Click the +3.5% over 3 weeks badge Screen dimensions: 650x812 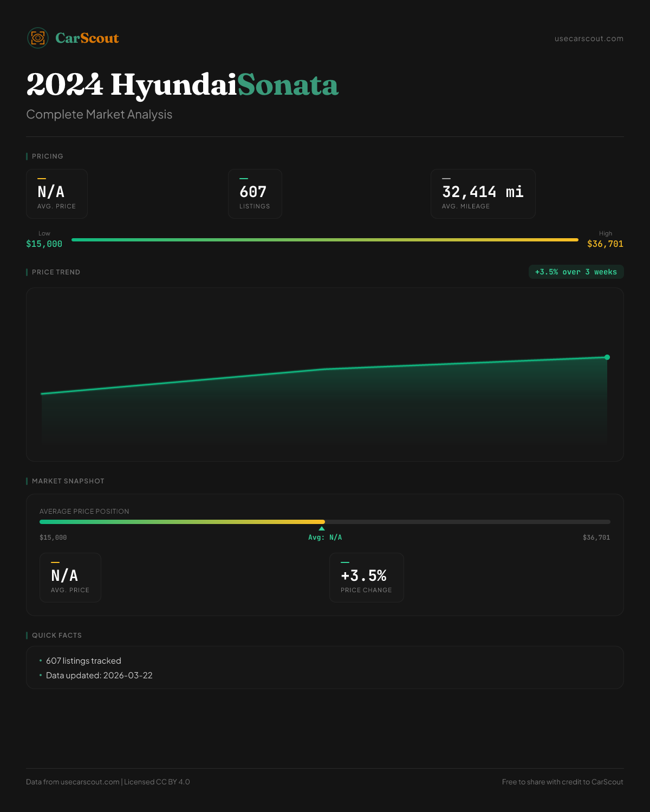point(576,272)
